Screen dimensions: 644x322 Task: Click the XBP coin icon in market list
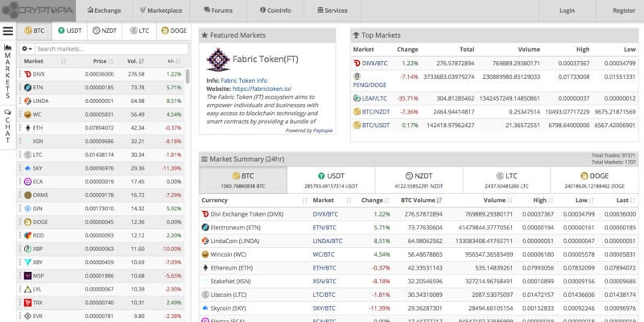pos(27,249)
